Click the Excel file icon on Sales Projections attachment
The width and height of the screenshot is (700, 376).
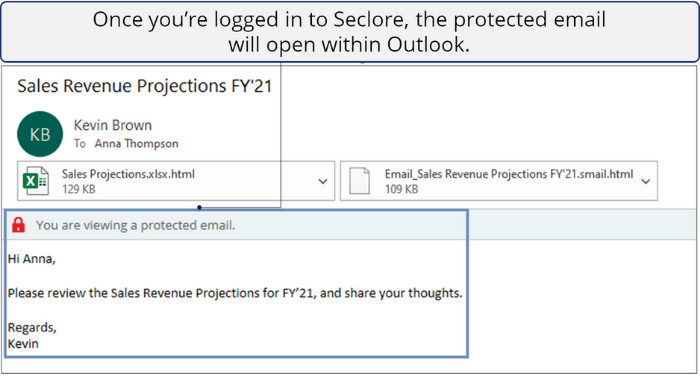[35, 181]
